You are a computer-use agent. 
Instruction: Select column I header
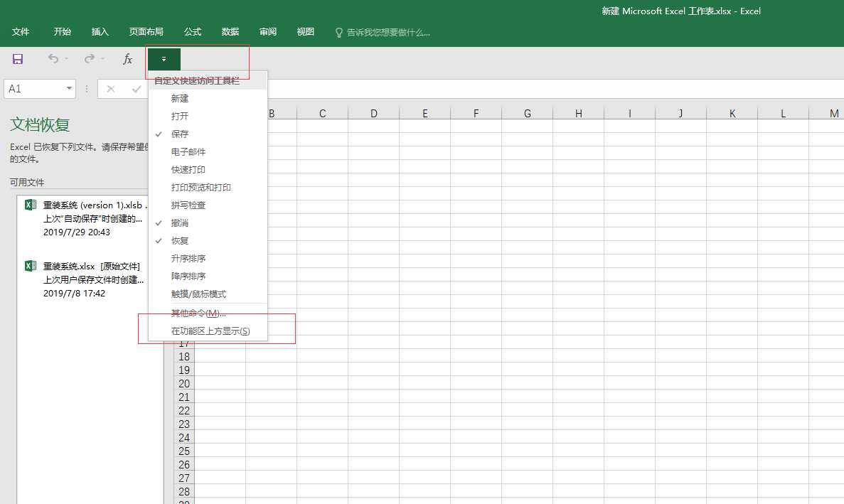tap(629, 113)
